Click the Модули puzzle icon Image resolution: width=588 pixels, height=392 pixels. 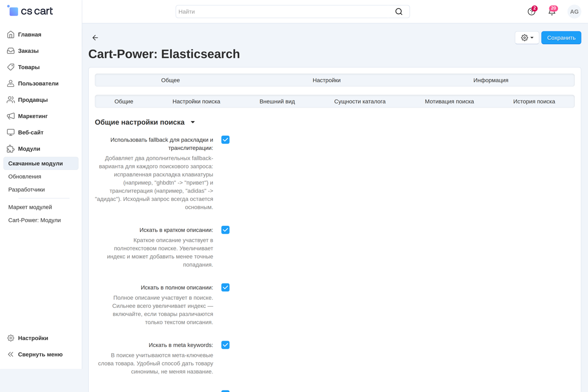11,149
